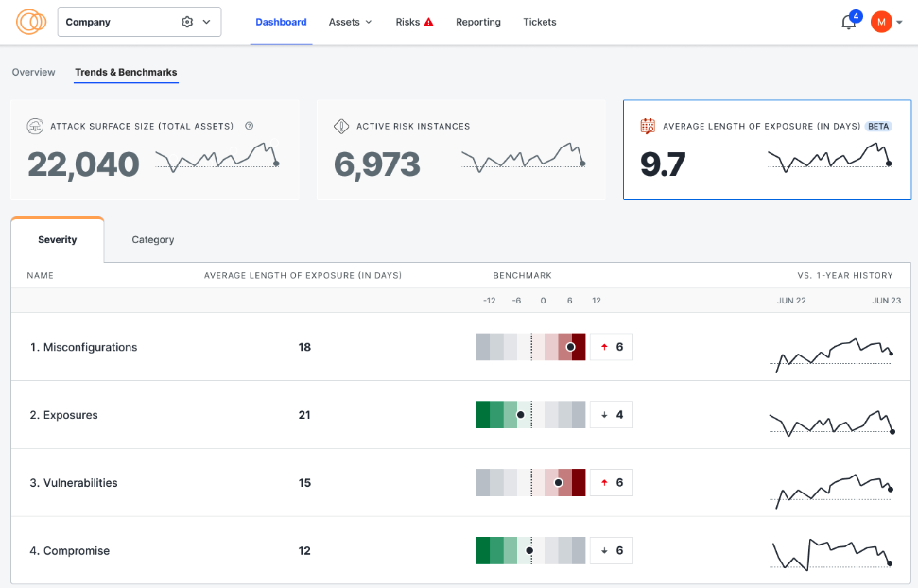Expand the Company selector dropdown chevron
918x588 pixels.
point(206,22)
